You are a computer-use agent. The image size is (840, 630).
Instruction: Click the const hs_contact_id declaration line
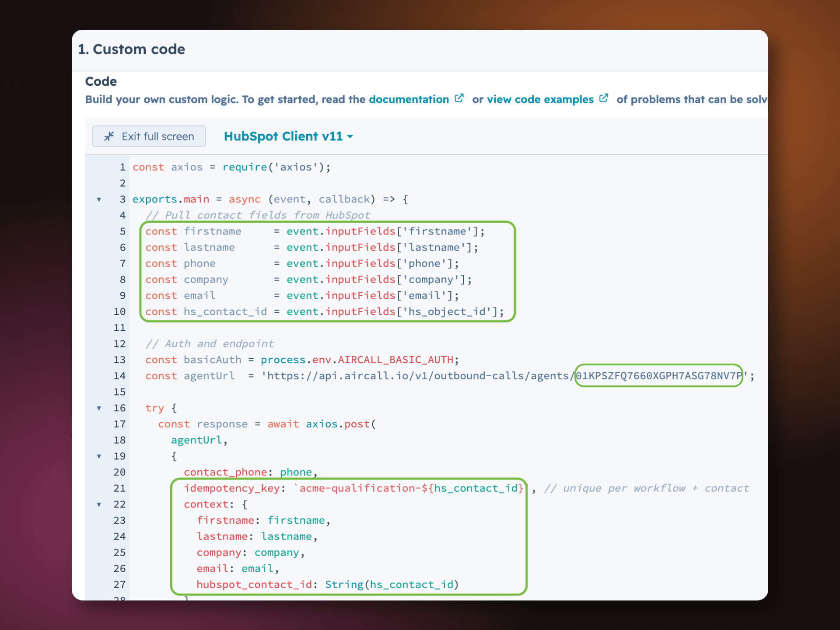(x=325, y=312)
